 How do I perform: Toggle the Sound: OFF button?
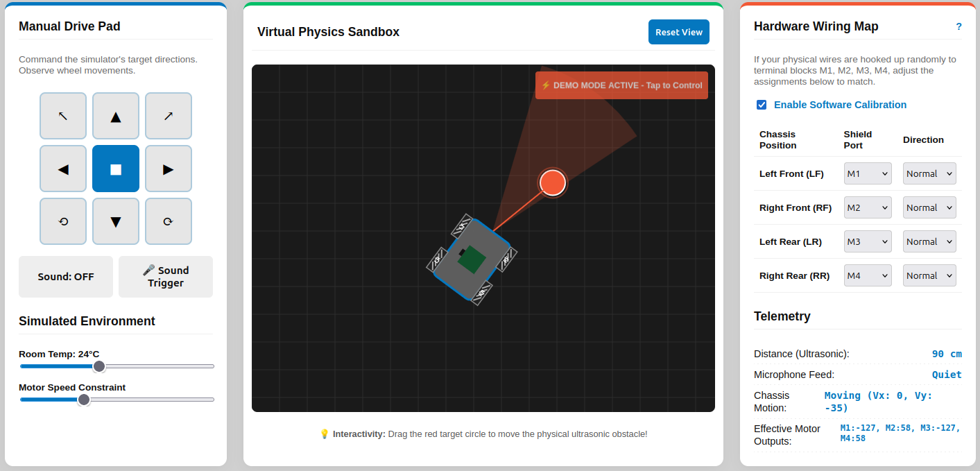tap(66, 277)
